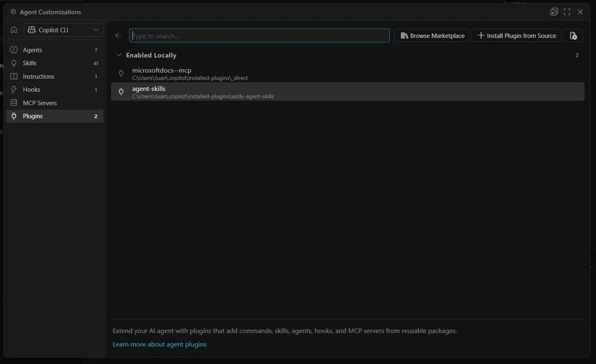The image size is (596, 364).
Task: Click the Enabled Locally count 2
Action: 577,56
